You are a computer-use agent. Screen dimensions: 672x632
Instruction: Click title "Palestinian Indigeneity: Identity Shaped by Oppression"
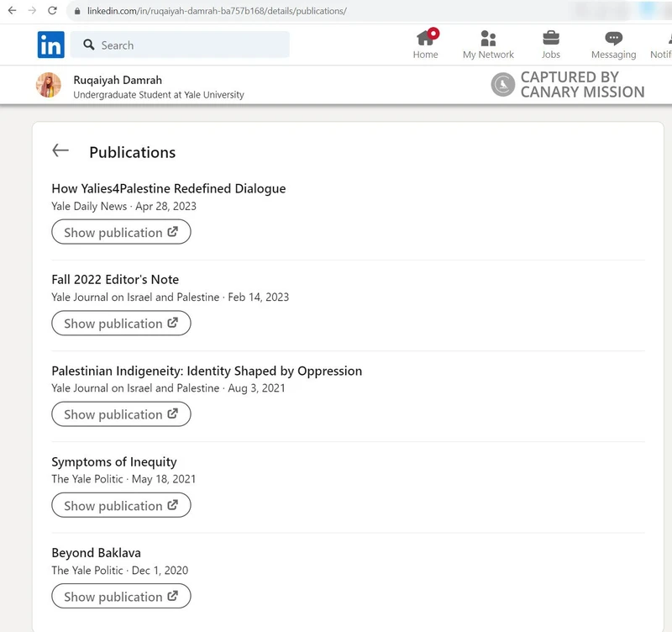point(207,371)
